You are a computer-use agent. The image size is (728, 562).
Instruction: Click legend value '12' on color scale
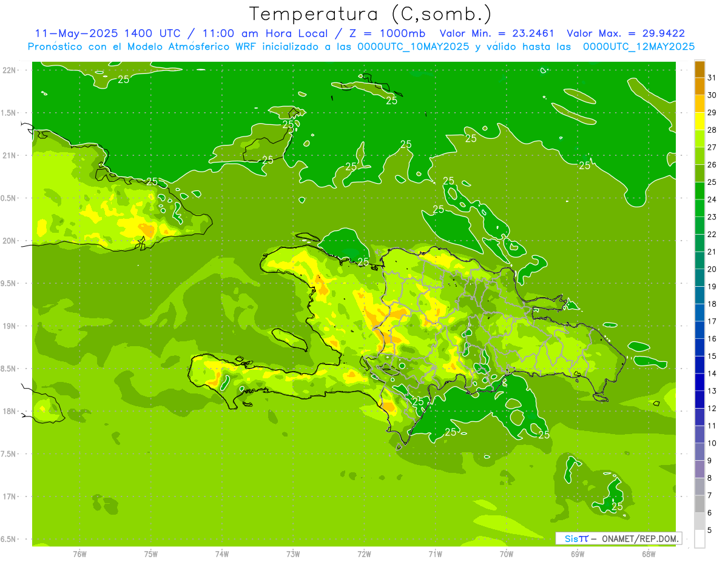click(712, 409)
